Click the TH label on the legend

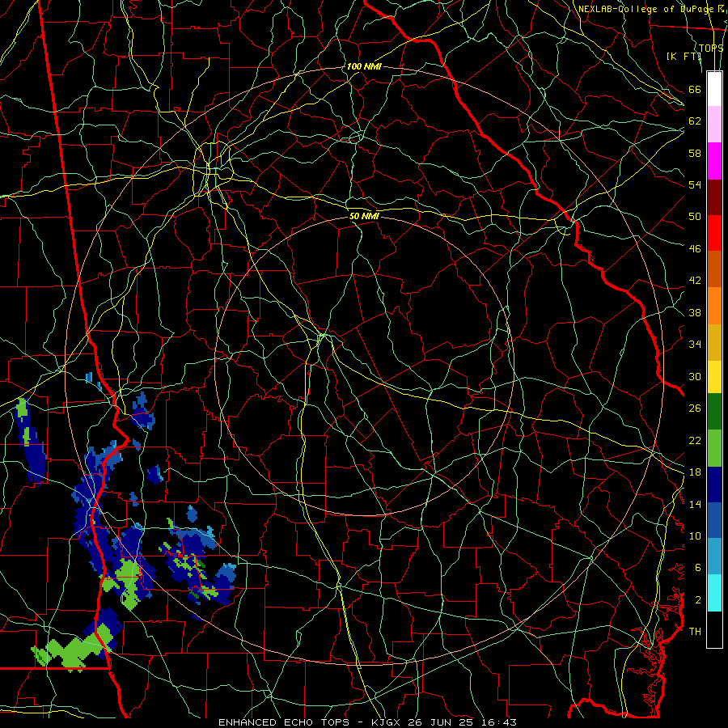click(695, 632)
